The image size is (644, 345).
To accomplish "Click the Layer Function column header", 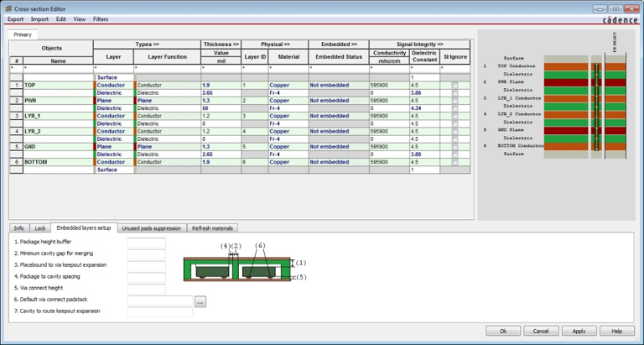I will pos(167,57).
